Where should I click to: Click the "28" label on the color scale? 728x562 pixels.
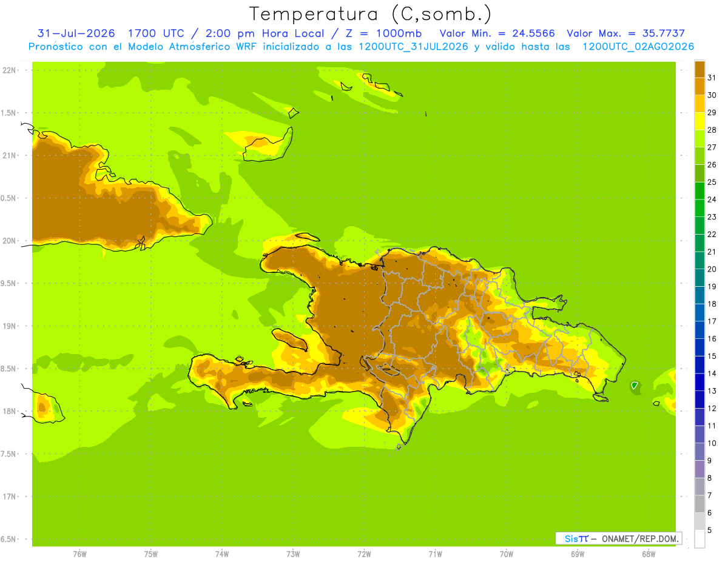(x=712, y=130)
